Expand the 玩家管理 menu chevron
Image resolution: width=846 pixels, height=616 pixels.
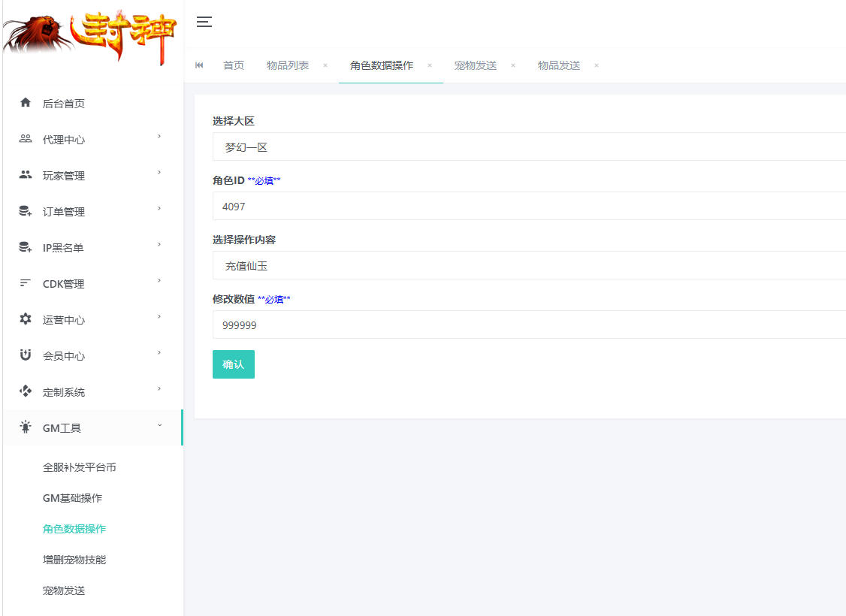click(x=159, y=173)
